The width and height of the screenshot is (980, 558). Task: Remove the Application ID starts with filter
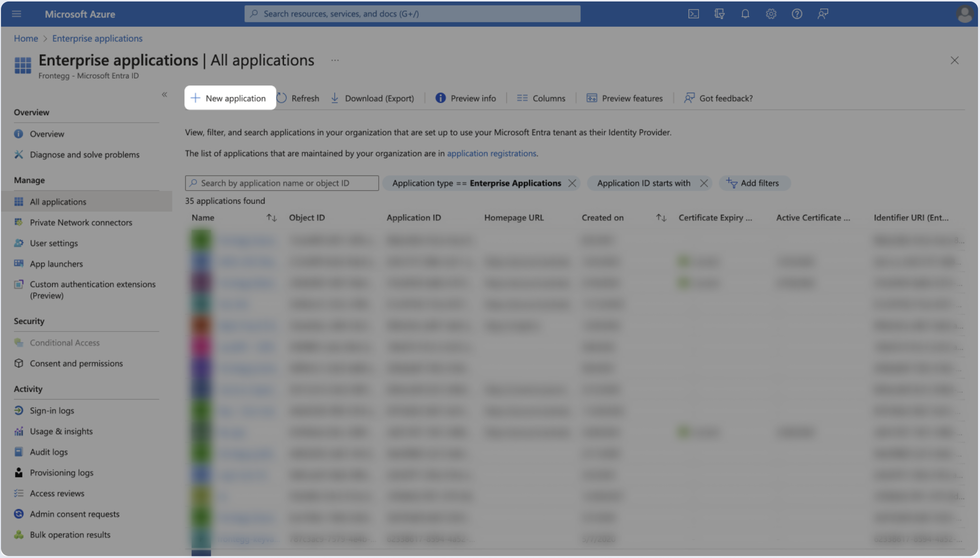click(x=703, y=183)
